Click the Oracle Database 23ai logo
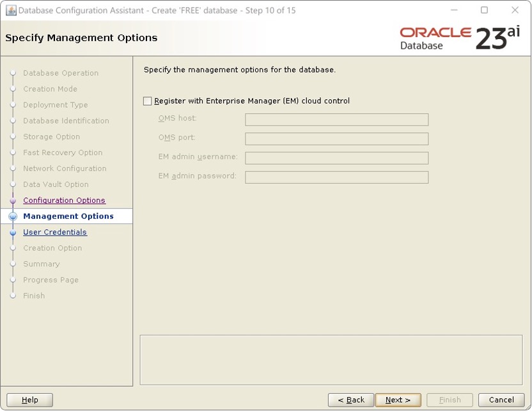The width and height of the screenshot is (532, 411). pos(457,37)
